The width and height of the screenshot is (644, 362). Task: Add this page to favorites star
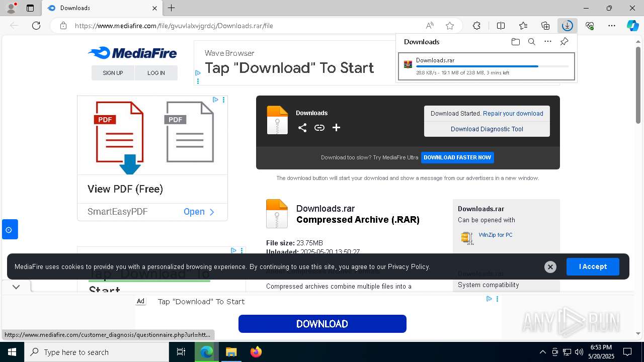pos(450,26)
